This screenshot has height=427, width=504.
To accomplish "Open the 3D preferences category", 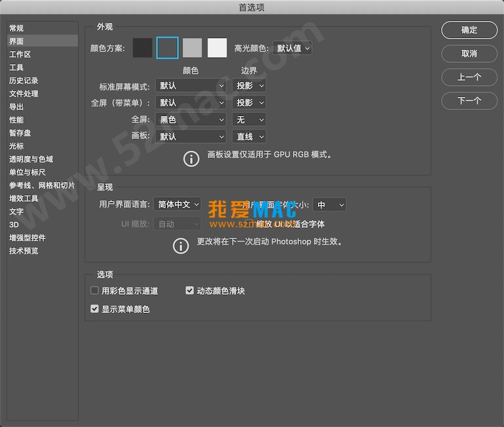I will pos(43,225).
